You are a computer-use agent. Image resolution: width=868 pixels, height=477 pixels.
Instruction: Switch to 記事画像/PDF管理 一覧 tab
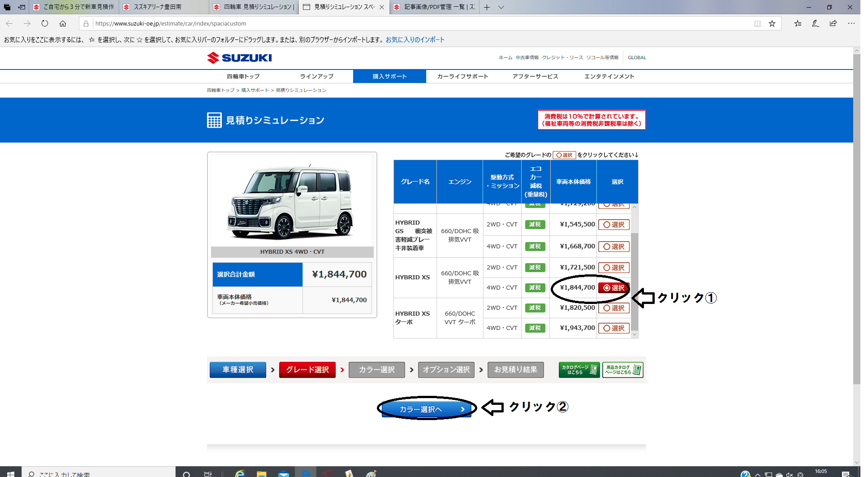pyautogui.click(x=435, y=7)
